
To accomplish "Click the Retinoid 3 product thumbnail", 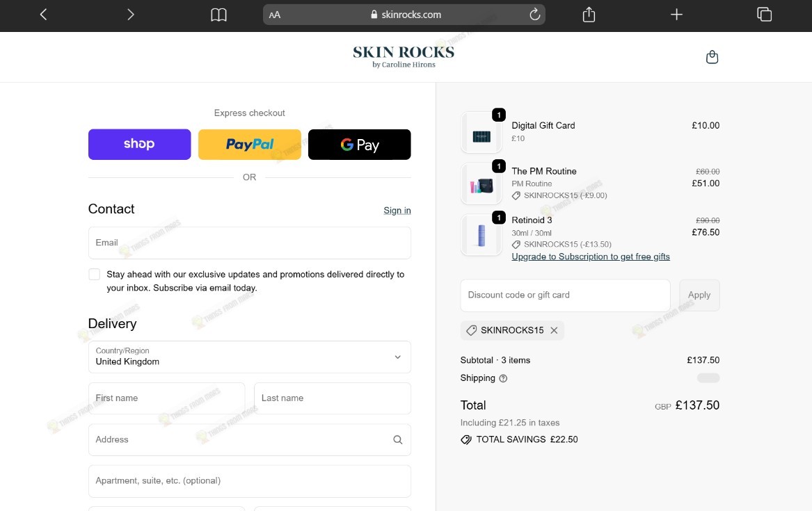I will pos(481,235).
